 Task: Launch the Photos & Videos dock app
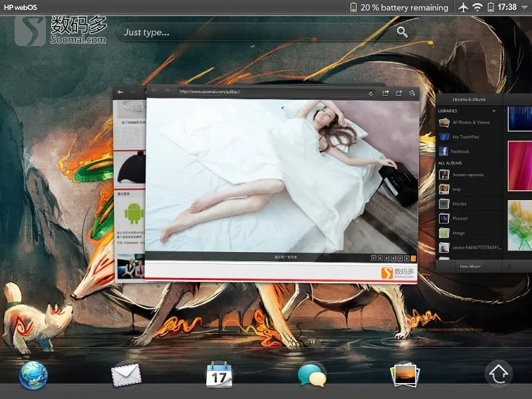click(x=405, y=375)
